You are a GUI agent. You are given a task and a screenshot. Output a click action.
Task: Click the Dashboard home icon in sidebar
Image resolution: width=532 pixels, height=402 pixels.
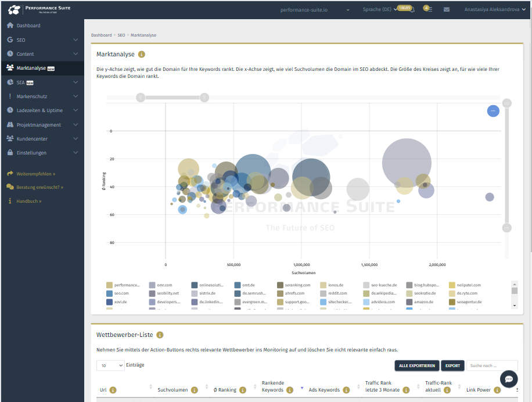10,25
